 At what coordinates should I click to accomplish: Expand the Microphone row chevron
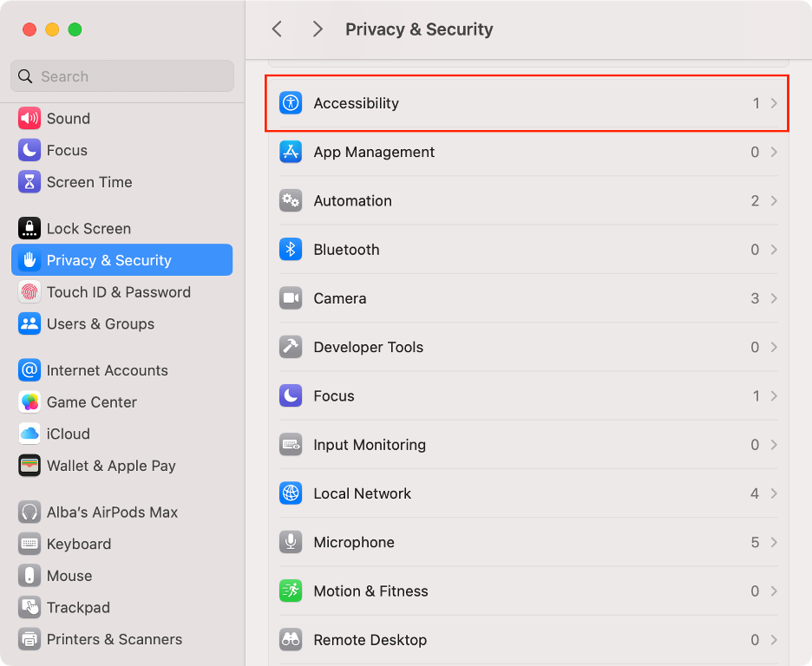click(775, 542)
